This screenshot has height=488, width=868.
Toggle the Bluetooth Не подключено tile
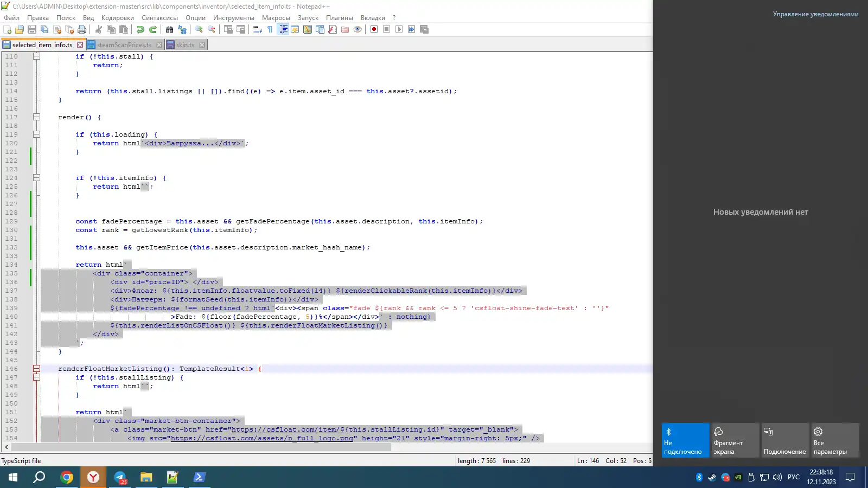pos(685,440)
